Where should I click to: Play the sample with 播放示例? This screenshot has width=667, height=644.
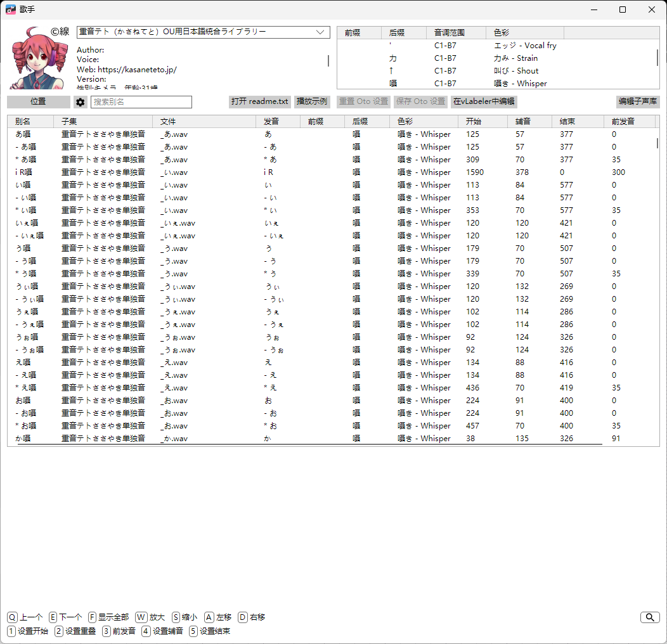(311, 102)
